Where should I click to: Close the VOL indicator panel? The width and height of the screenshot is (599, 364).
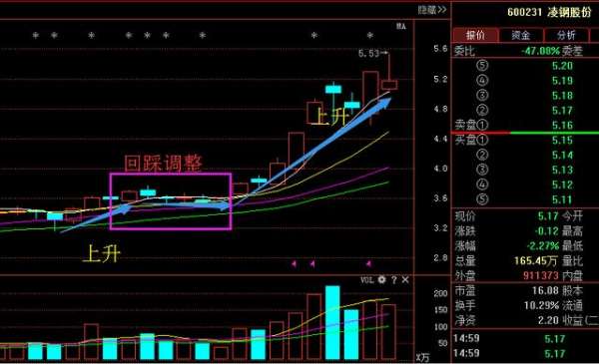click(x=405, y=279)
